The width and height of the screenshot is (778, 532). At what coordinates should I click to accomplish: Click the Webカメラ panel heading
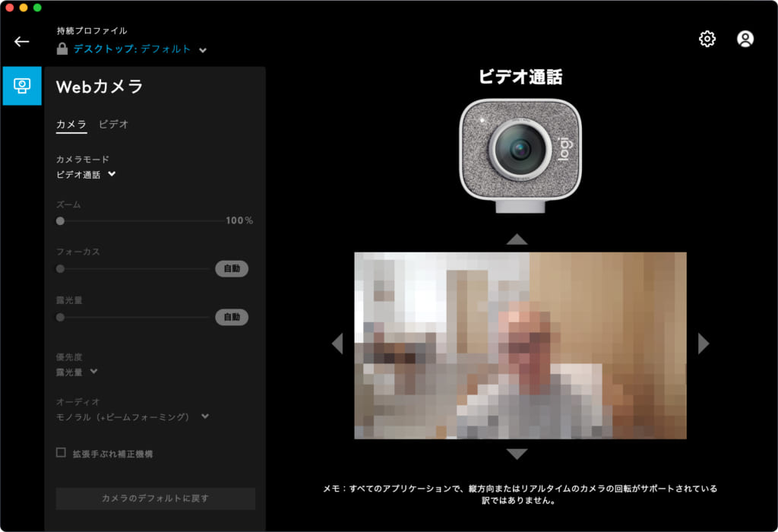click(x=100, y=87)
